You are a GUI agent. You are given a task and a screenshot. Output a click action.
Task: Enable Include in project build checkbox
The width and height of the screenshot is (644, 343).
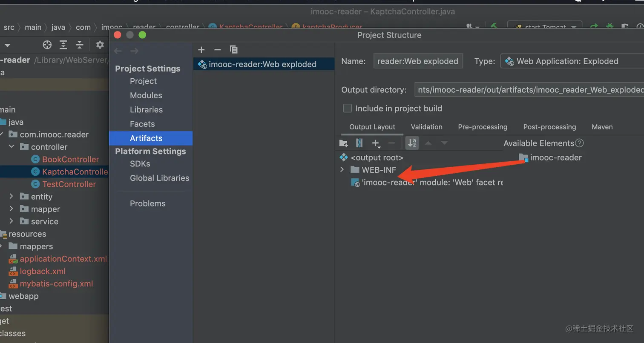pyautogui.click(x=348, y=109)
